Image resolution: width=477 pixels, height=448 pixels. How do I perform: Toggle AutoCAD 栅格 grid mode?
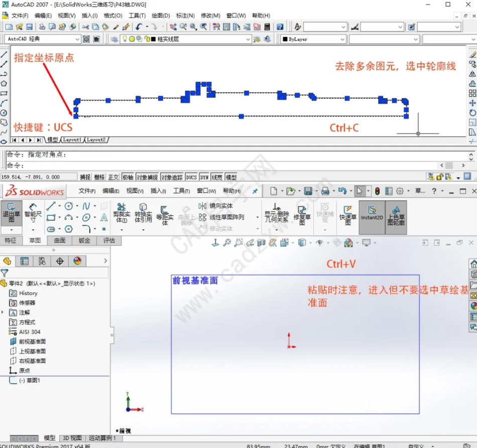pyautogui.click(x=99, y=177)
